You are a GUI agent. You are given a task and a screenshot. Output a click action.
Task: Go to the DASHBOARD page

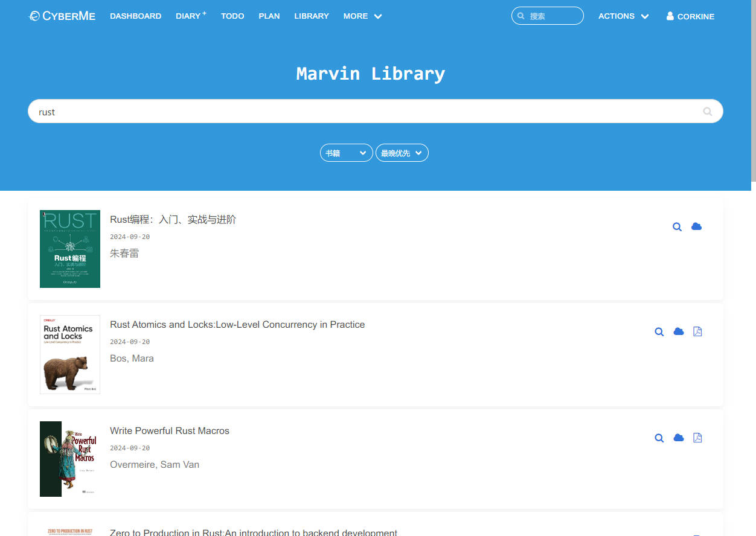(x=135, y=16)
